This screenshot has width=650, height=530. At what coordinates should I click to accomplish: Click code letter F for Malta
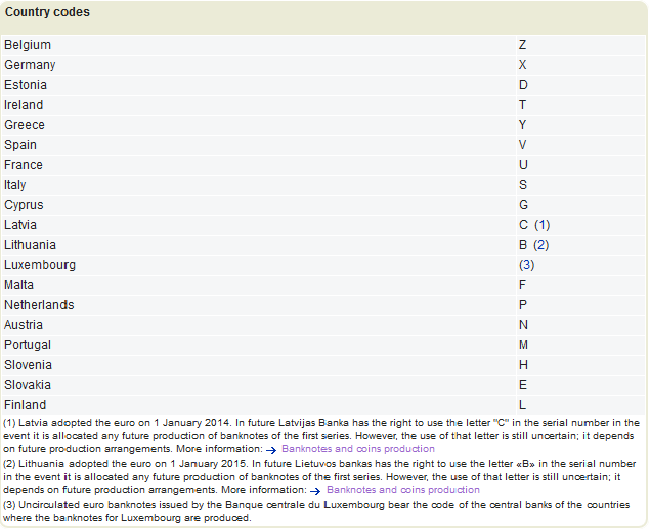(522, 285)
